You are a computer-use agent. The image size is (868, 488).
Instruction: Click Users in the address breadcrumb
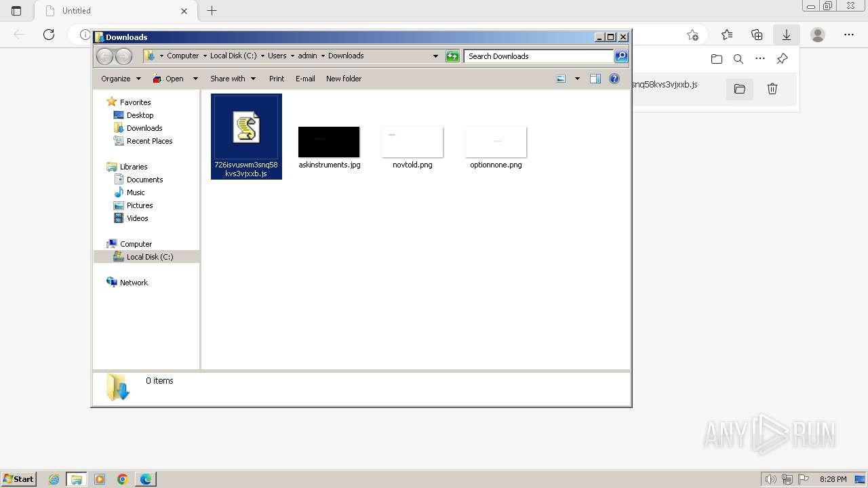[x=277, y=56]
